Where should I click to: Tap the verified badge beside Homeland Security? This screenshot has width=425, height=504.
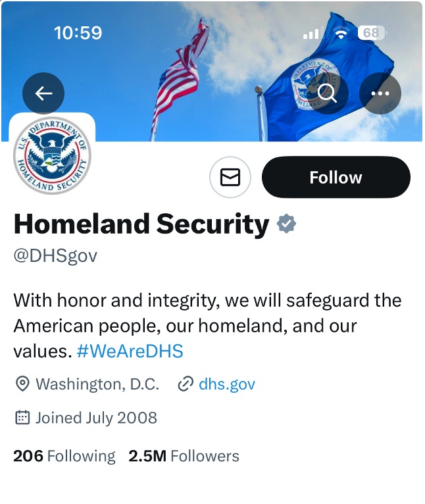(x=286, y=224)
